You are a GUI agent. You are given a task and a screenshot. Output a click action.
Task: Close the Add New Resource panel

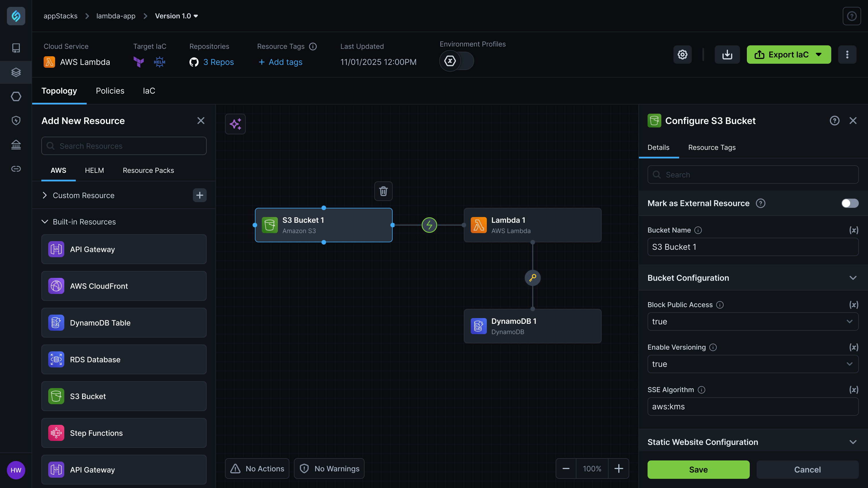(x=201, y=121)
